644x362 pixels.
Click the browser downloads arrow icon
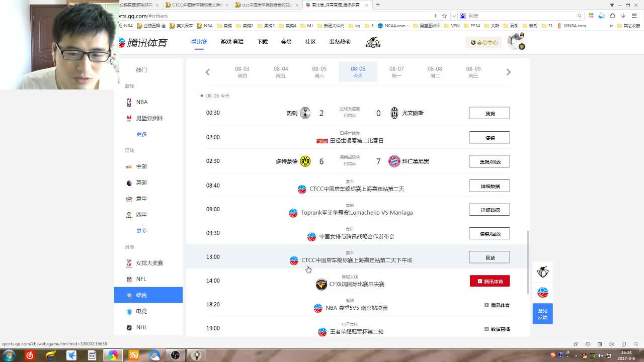pyautogui.click(x=623, y=16)
